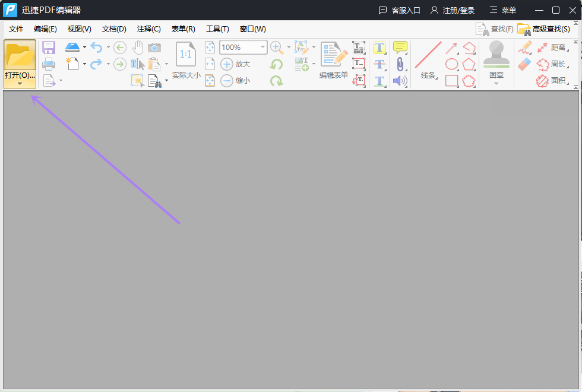
Task: Rotate the view clockwise
Action: pos(276,81)
